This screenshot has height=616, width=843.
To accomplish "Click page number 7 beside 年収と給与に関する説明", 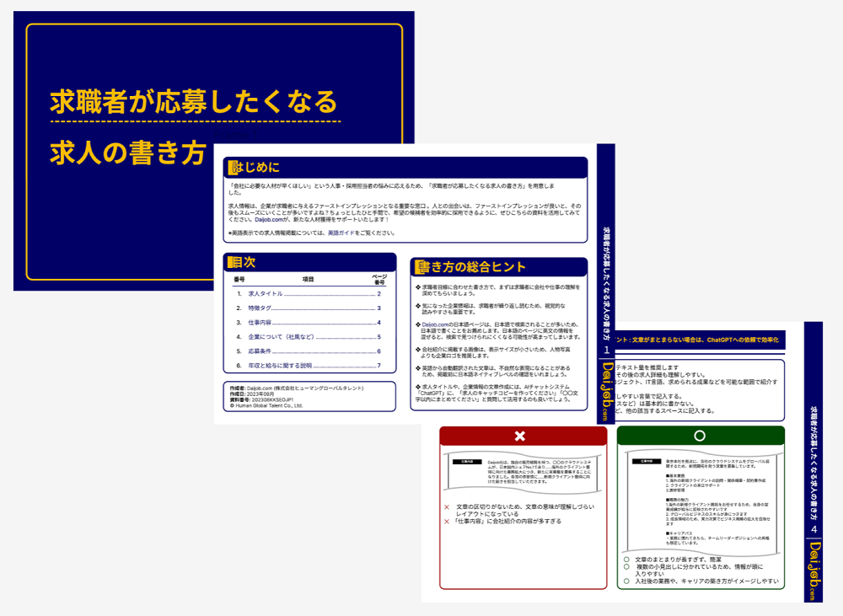I will coord(379,366).
